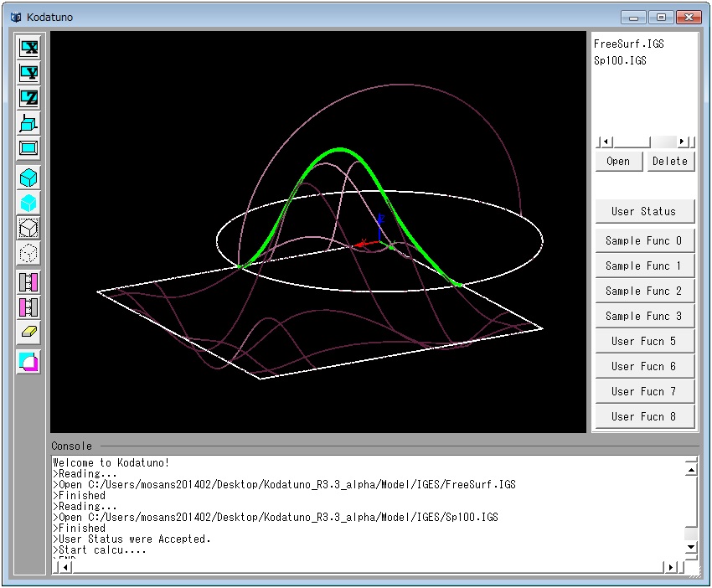The height and width of the screenshot is (588, 712).
Task: Select the Z-axis view icon
Action: (28, 98)
